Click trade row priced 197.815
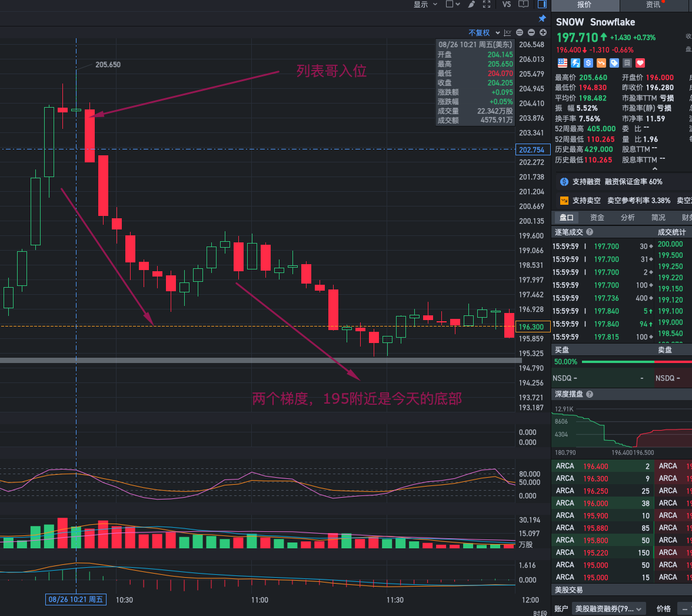The image size is (692, 616). (603, 337)
